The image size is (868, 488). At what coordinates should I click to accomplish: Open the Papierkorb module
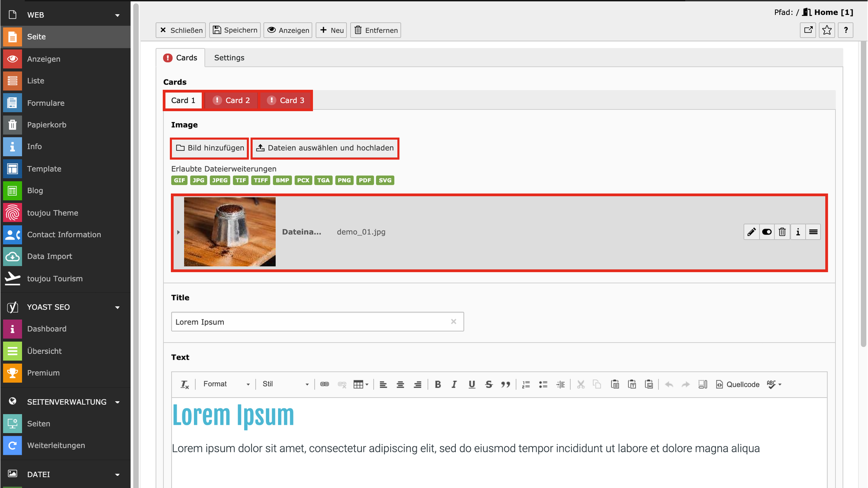tap(47, 125)
